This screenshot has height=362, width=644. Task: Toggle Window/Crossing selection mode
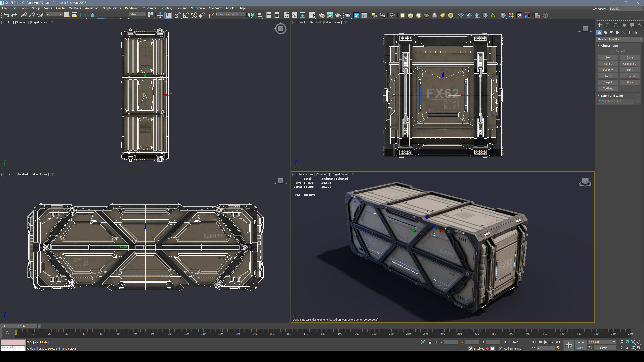[91, 15]
